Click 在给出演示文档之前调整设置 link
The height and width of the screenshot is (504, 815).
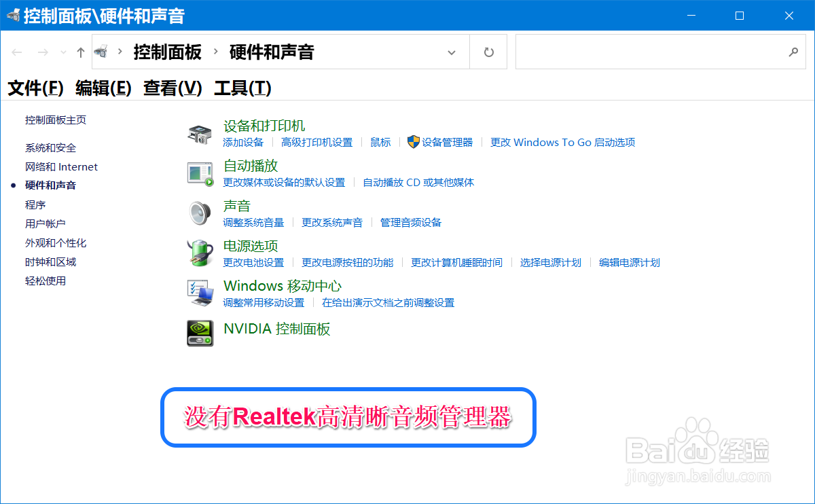pyautogui.click(x=388, y=303)
